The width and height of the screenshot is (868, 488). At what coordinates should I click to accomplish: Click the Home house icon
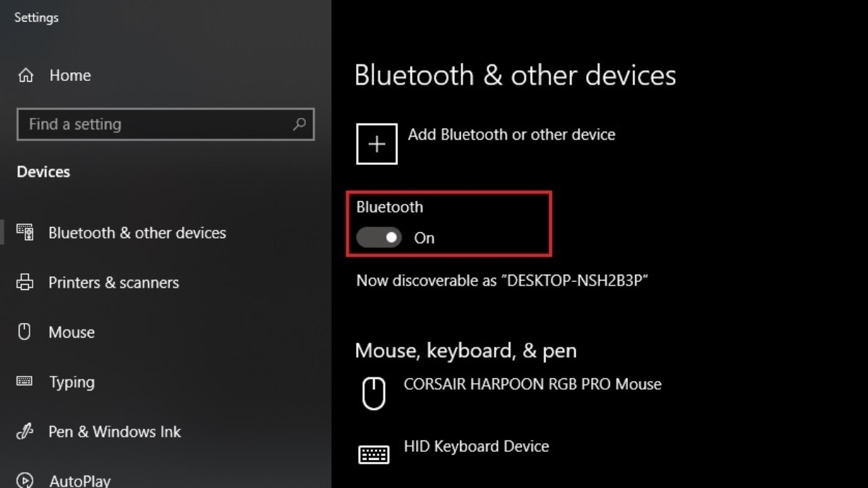click(25, 75)
